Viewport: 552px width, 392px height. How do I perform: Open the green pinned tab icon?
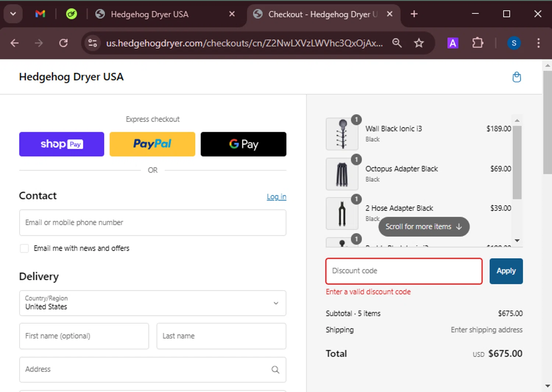coord(71,14)
